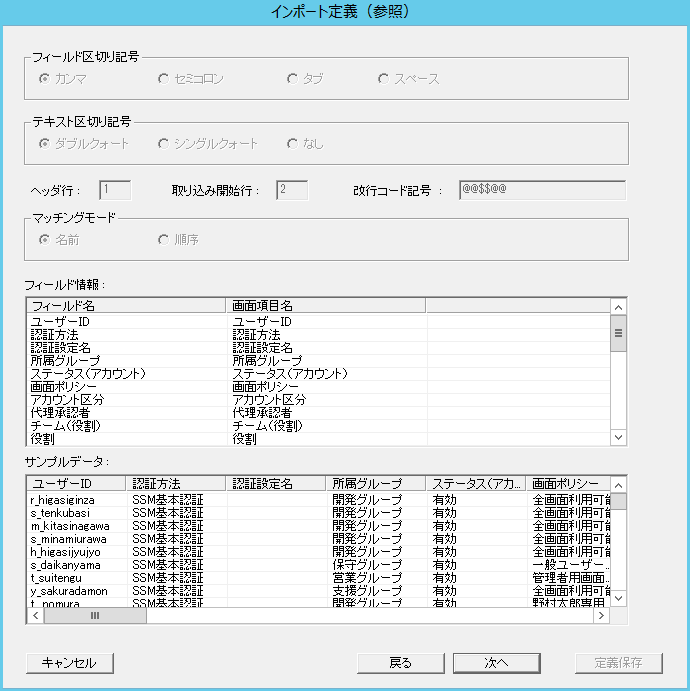
Task: Click 代理承認者 in 画面項目名 column
Action: [262, 413]
